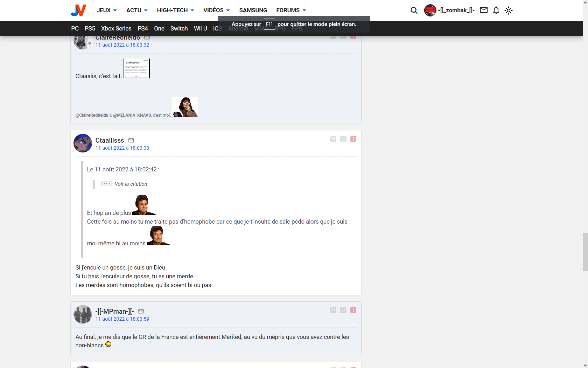The image size is (588, 368).
Task: Toggle the light/dark theme sun icon
Action: coord(509,10)
